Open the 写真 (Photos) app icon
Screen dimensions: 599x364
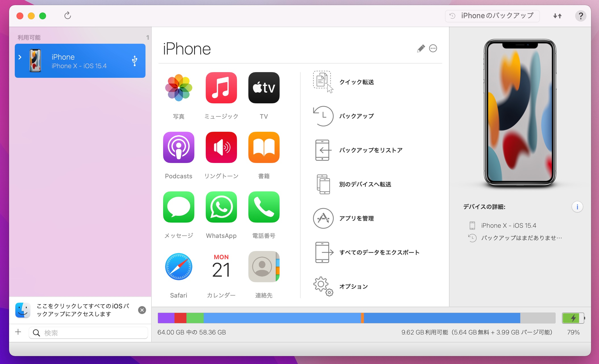pyautogui.click(x=179, y=88)
